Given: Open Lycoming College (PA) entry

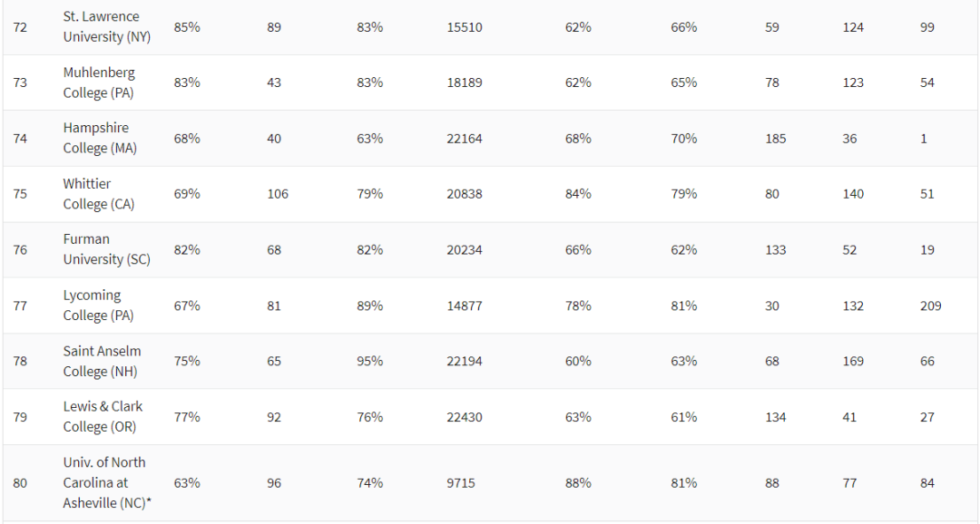Looking at the screenshot, I should point(99,306).
